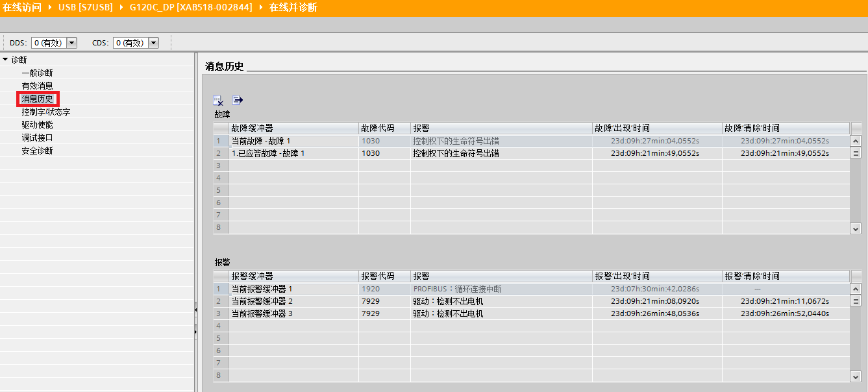
Task: Click alarm cleared time 23d:09h:26min:52,0440s
Action: tap(785, 313)
